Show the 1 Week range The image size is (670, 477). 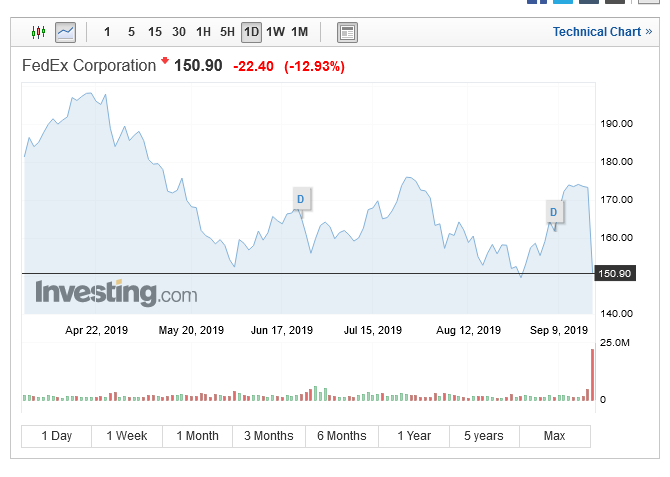127,436
